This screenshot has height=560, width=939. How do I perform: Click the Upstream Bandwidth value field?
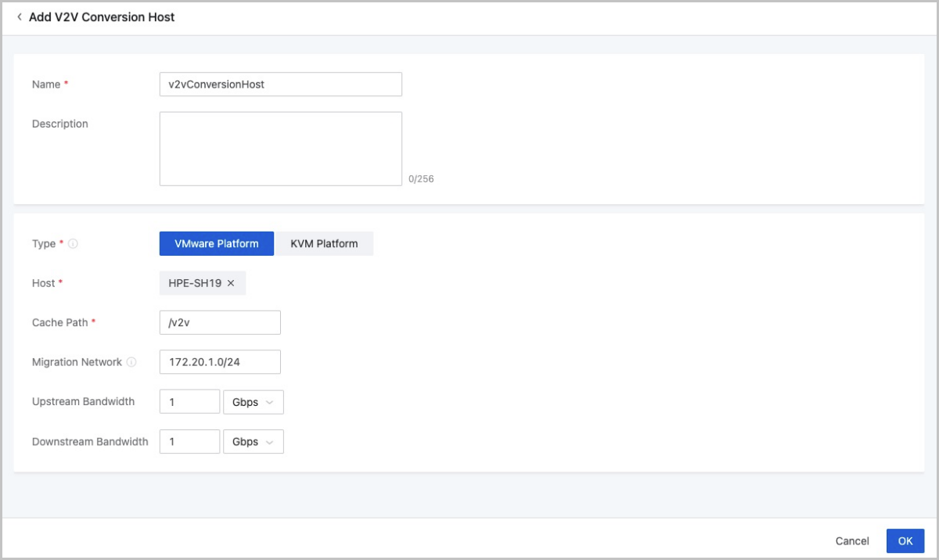pos(189,402)
